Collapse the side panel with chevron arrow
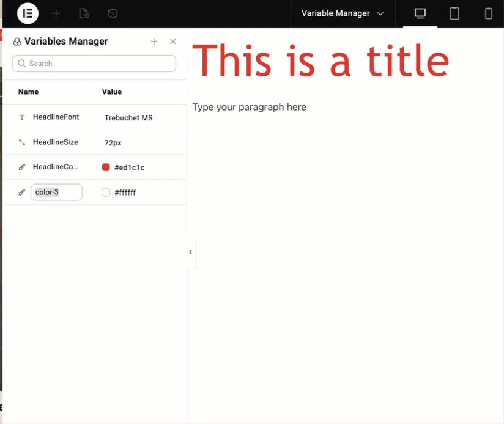The width and height of the screenshot is (504, 424). [190, 252]
